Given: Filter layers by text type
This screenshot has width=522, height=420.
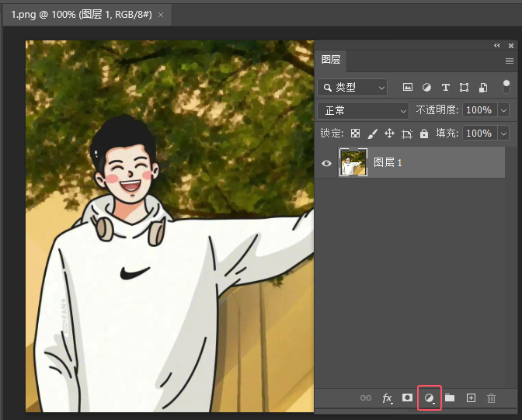Looking at the screenshot, I should 446,88.
